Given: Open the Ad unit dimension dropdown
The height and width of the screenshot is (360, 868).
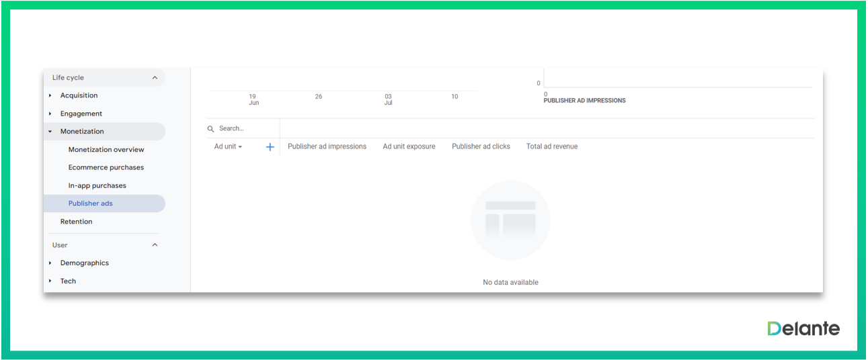Looking at the screenshot, I should coord(228,146).
